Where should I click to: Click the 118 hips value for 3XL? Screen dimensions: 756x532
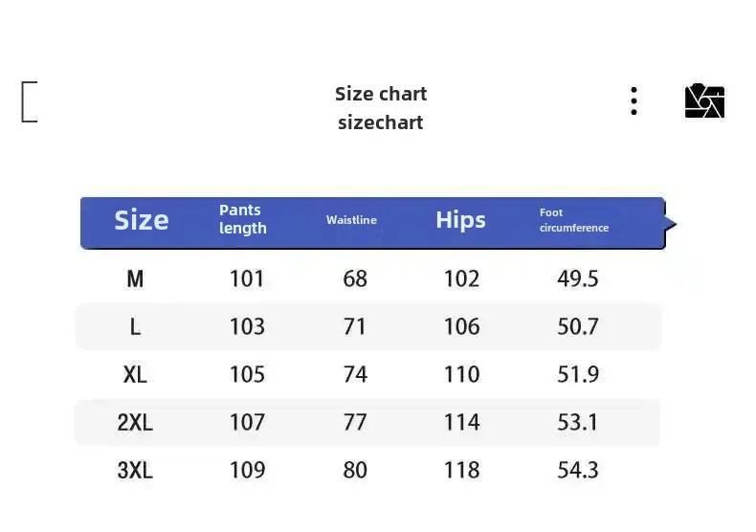click(x=461, y=471)
